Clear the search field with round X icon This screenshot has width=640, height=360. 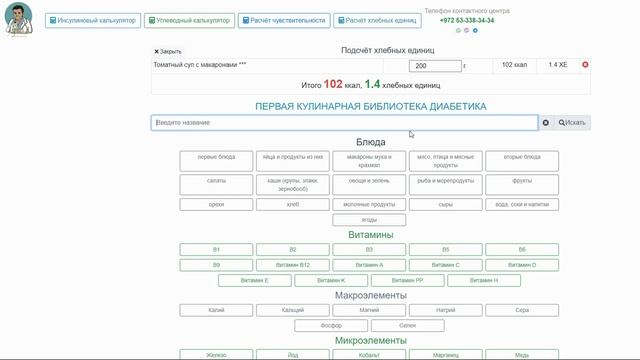[546, 123]
